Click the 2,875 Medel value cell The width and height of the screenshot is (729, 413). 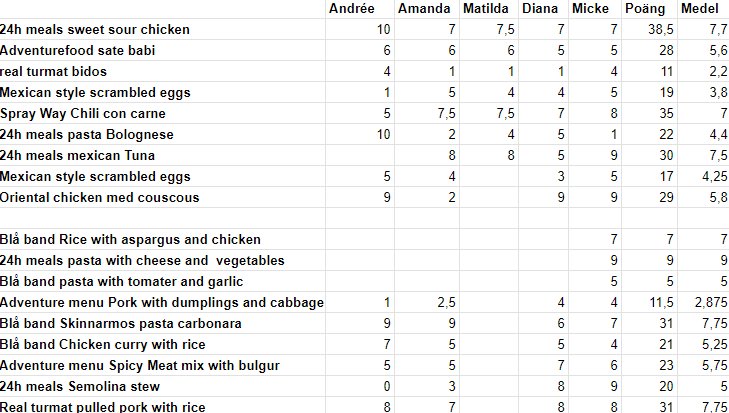703,302
